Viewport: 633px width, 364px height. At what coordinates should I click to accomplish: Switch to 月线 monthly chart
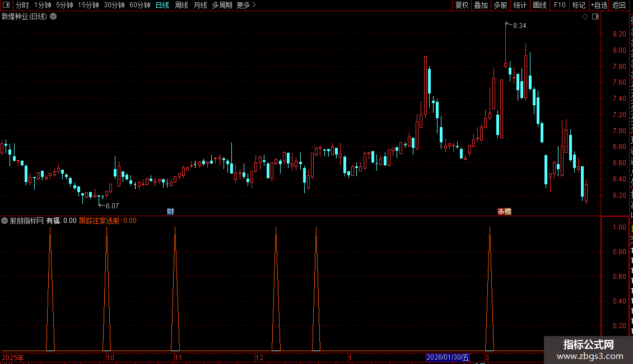(x=200, y=5)
